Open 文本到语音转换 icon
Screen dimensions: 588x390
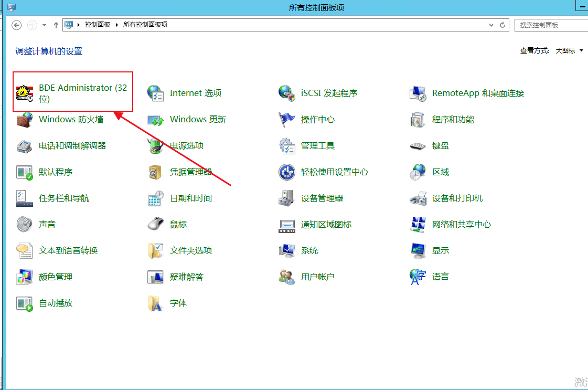(x=24, y=251)
